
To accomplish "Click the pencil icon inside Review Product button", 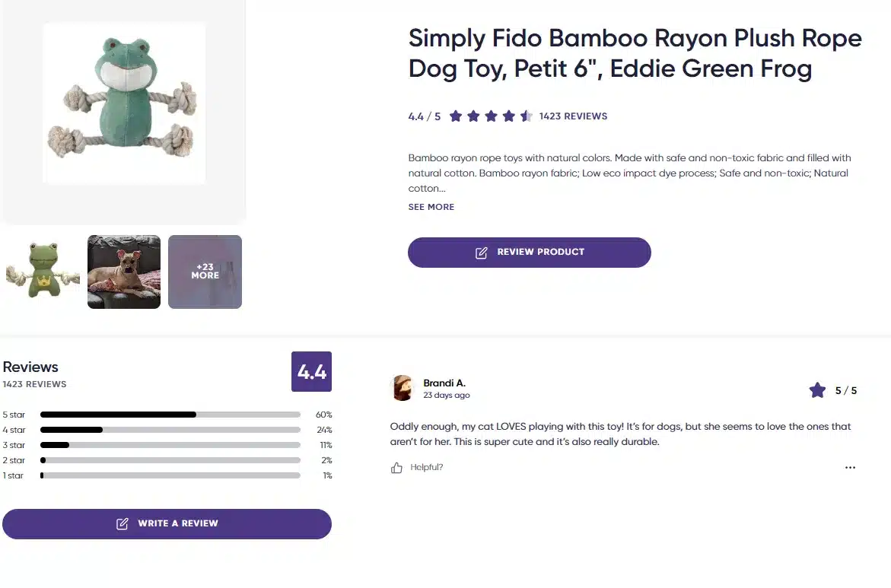I will pos(482,252).
